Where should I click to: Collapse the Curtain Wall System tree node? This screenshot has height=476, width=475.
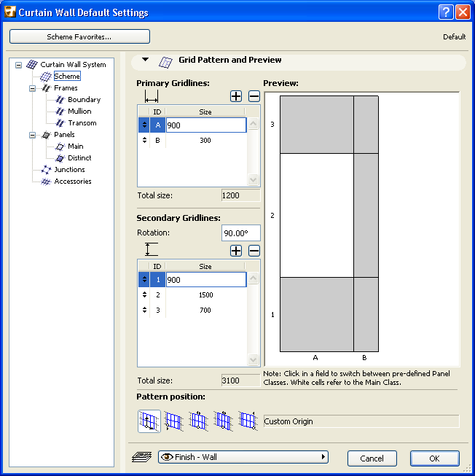pos(18,65)
